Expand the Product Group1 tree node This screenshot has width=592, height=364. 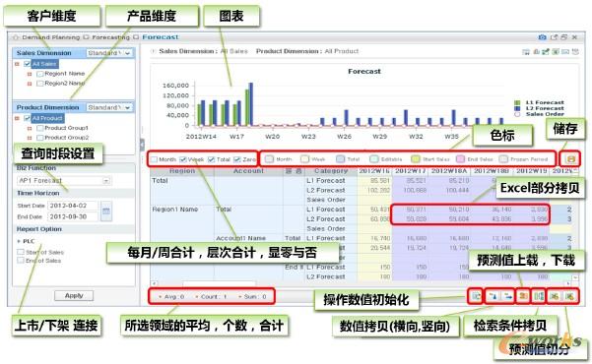pos(30,128)
